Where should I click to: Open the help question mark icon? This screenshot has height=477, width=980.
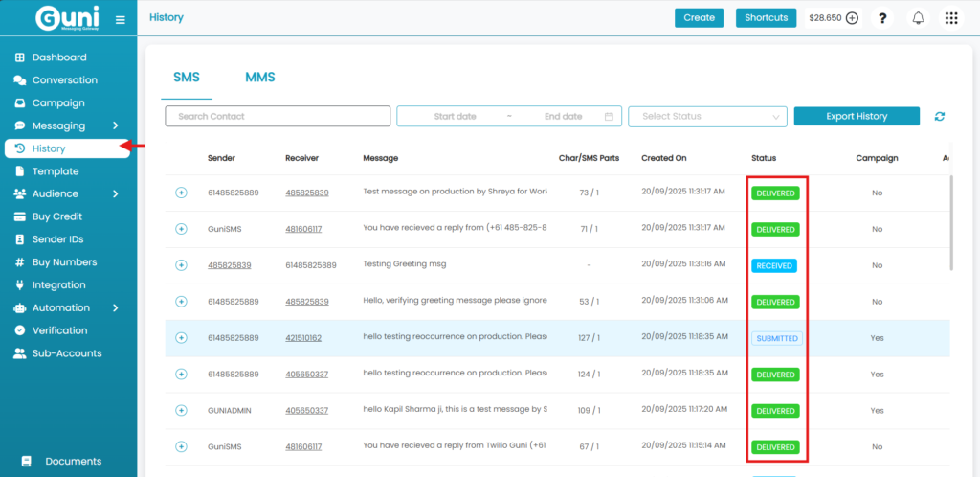click(882, 18)
